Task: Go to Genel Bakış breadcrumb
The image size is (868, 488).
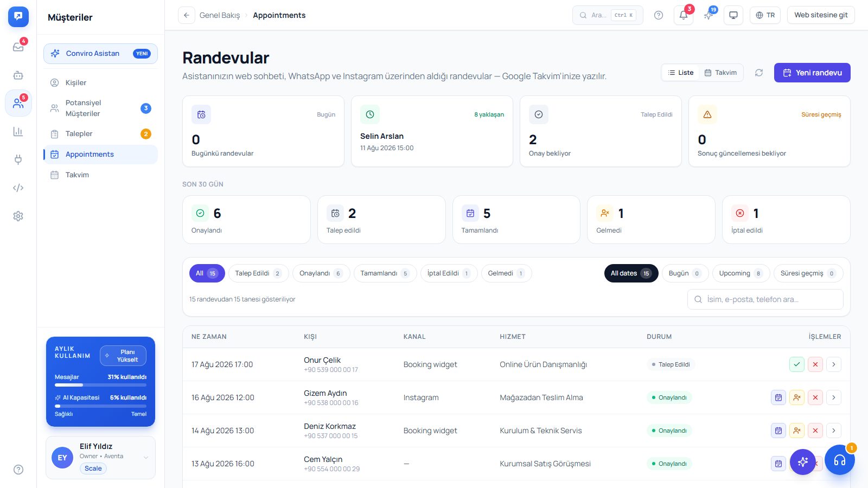Action: click(220, 15)
